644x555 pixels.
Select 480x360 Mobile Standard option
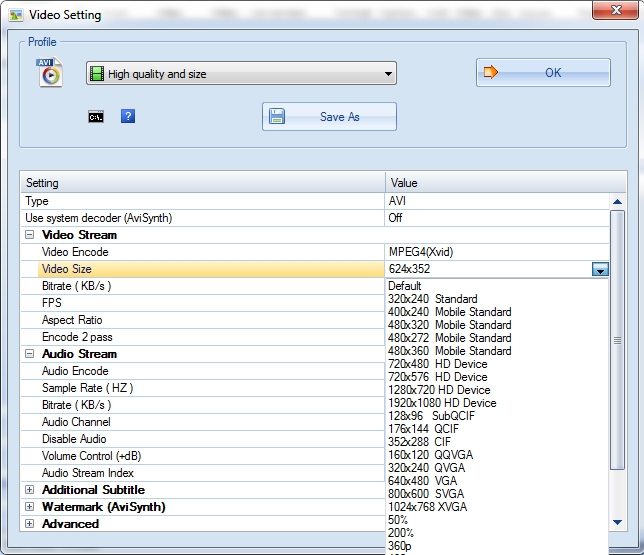coord(497,351)
